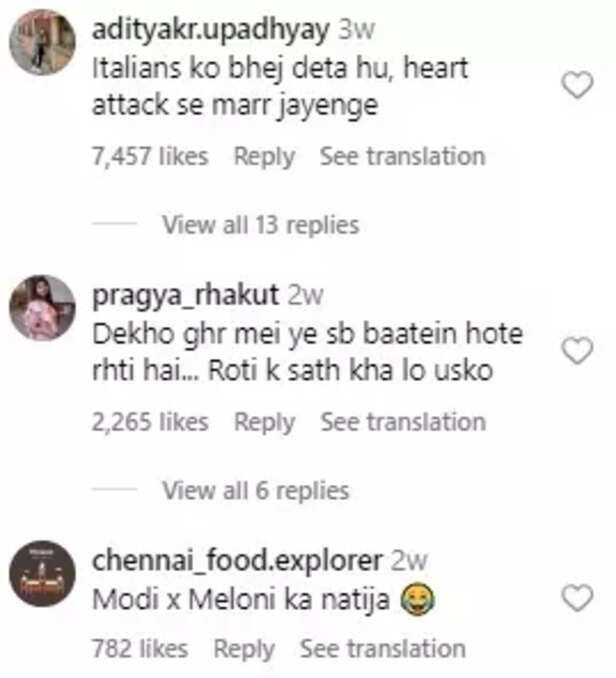See translation of the Italians comment

pos(402,157)
